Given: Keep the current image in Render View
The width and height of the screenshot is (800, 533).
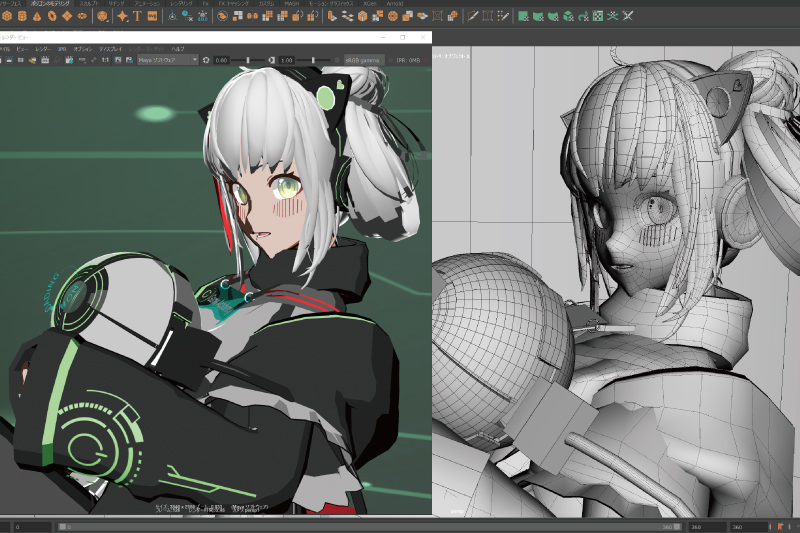Looking at the screenshot, I should point(118,60).
